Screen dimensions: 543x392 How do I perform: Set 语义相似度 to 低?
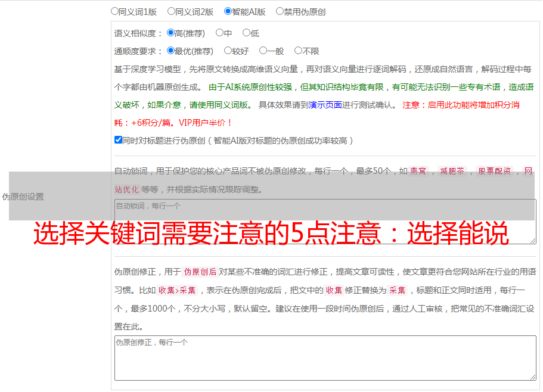coord(246,33)
